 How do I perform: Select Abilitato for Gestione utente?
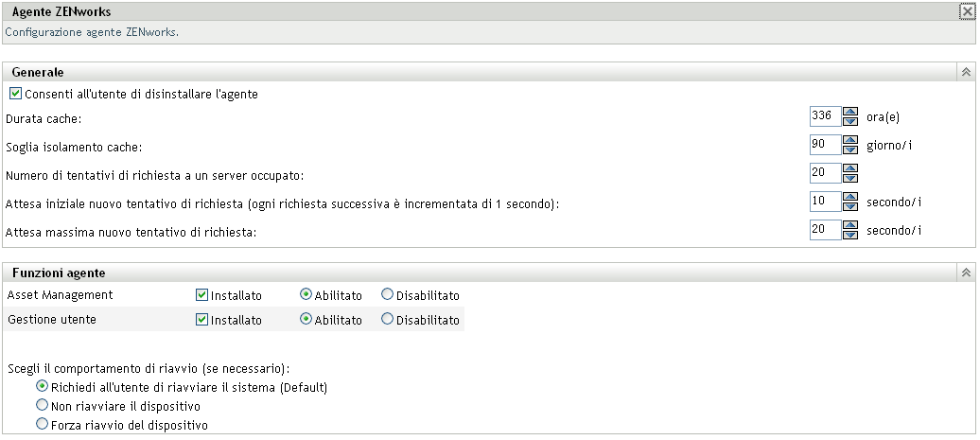pyautogui.click(x=306, y=320)
